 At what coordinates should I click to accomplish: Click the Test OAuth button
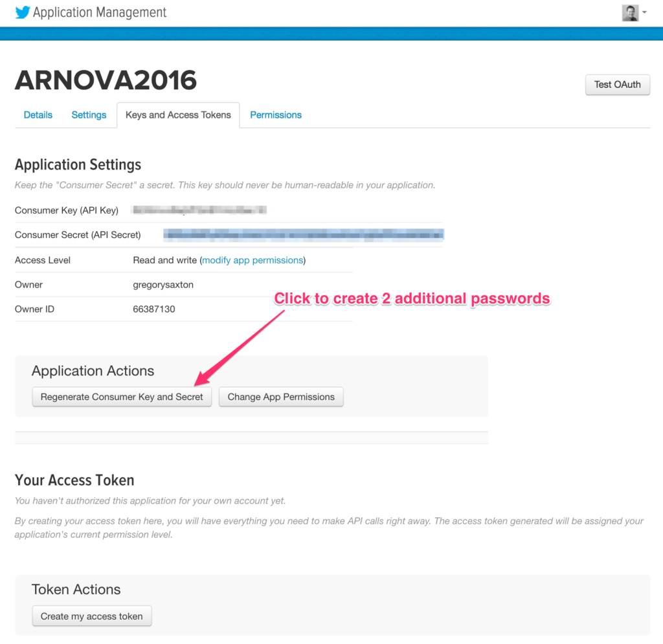coord(616,84)
